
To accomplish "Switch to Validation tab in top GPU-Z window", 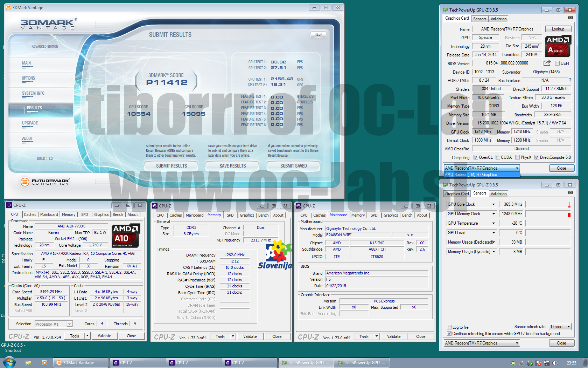I will [x=498, y=19].
